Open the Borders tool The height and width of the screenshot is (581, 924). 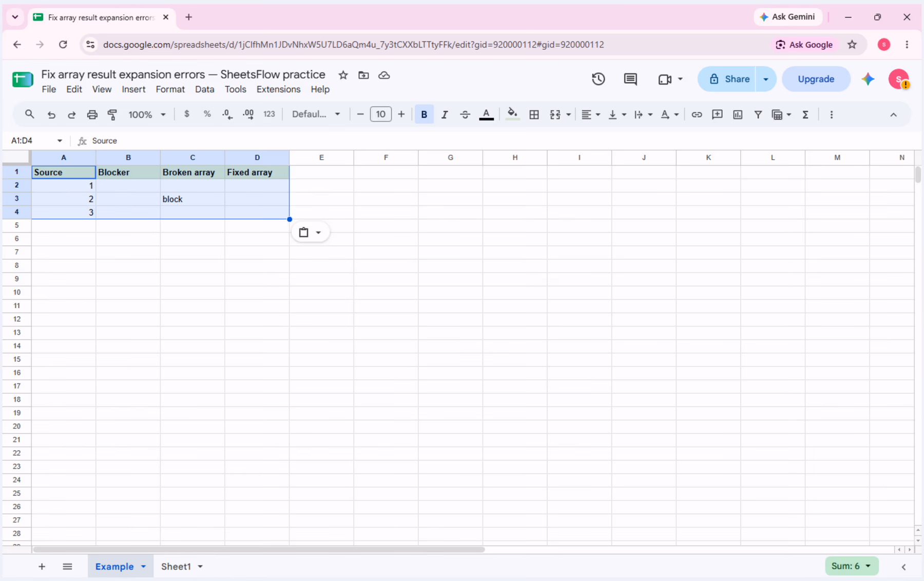[x=534, y=114]
